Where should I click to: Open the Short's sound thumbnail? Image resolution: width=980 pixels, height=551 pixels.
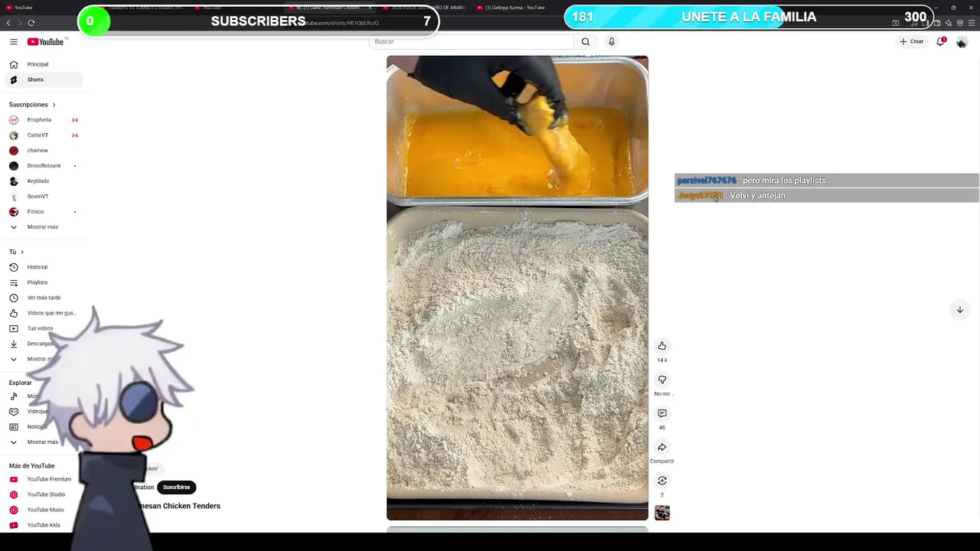point(662,513)
